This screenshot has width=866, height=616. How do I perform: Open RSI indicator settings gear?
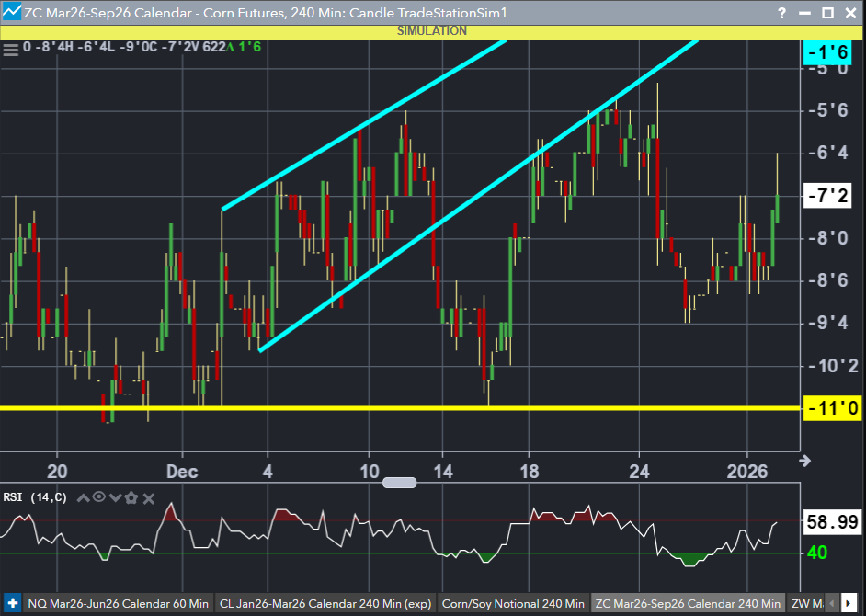pos(131,498)
